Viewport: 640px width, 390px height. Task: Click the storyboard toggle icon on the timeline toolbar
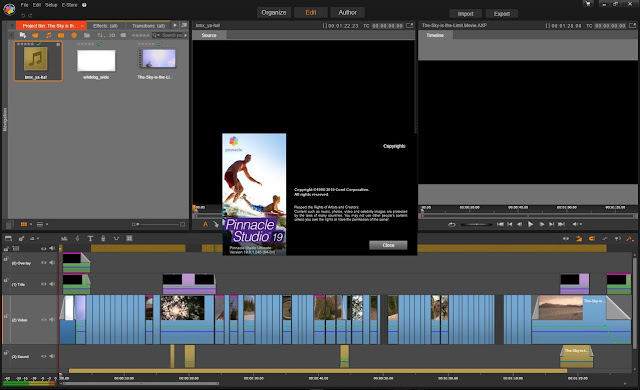[x=8, y=239]
